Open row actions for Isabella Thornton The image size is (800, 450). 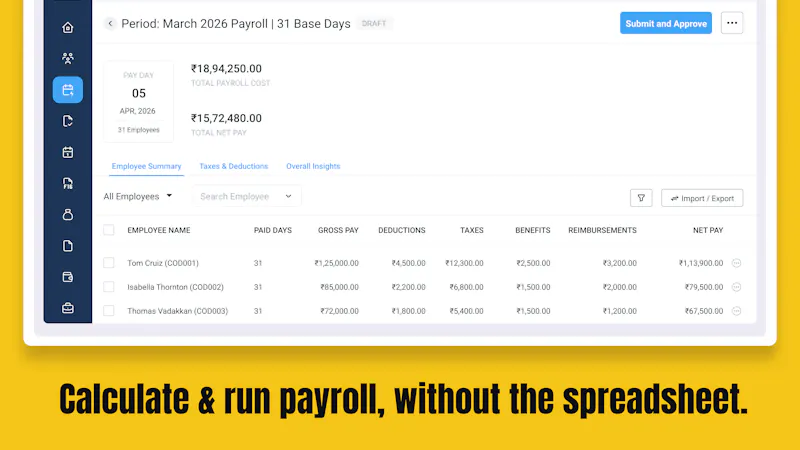coord(736,287)
